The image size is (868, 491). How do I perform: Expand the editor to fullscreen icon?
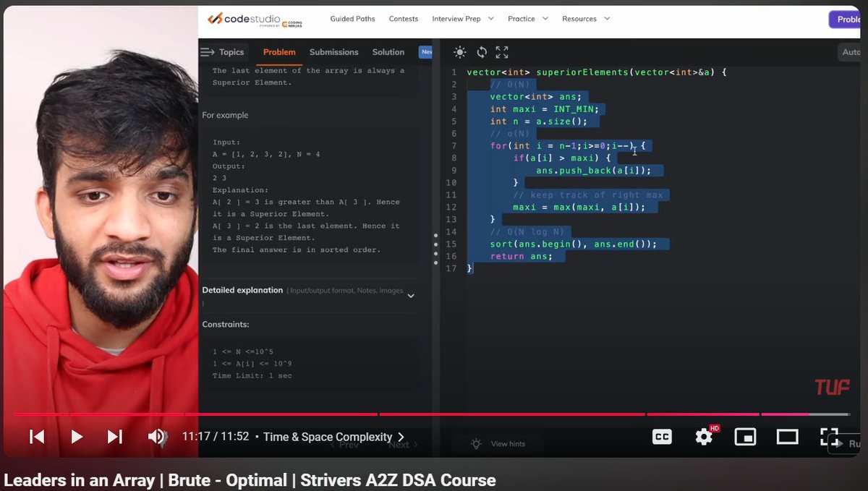[x=502, y=52]
